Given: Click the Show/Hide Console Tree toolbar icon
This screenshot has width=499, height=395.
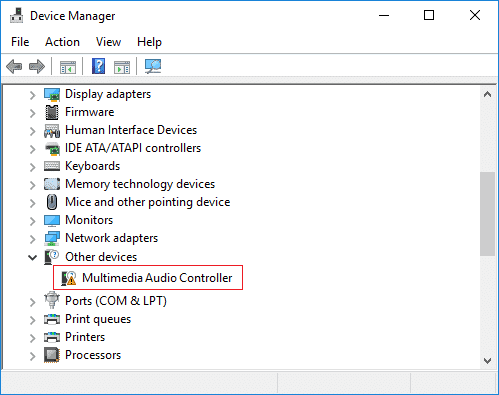Looking at the screenshot, I should pos(68,67).
